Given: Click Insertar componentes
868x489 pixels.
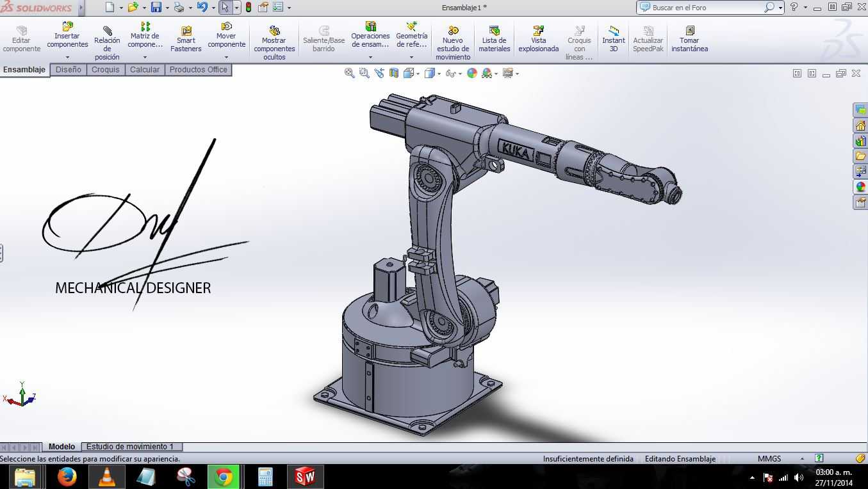Looking at the screenshot, I should (67, 36).
